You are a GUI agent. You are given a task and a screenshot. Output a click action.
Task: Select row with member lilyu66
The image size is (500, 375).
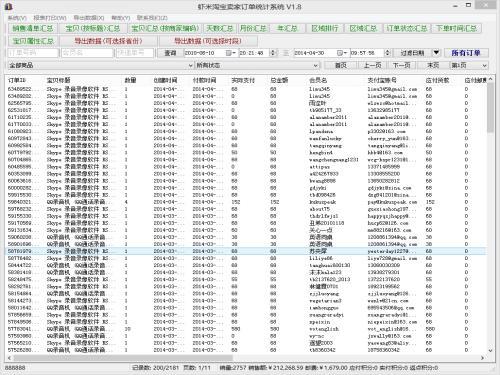point(246,258)
